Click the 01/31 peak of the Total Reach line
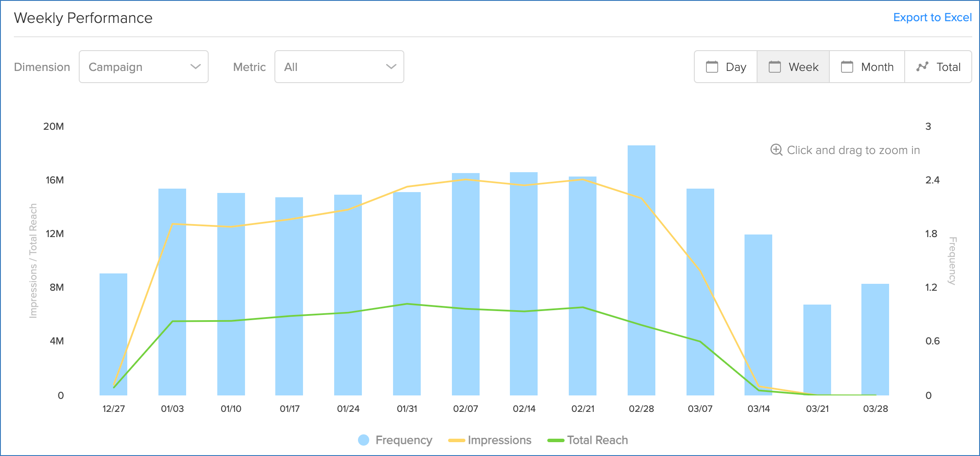The image size is (980, 456). pos(406,304)
